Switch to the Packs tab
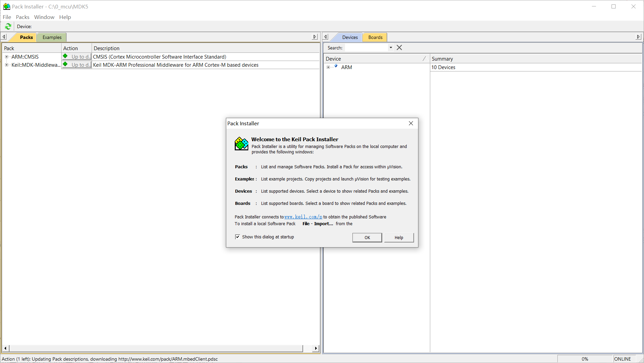Viewport: 644px width, 363px height. [26, 37]
